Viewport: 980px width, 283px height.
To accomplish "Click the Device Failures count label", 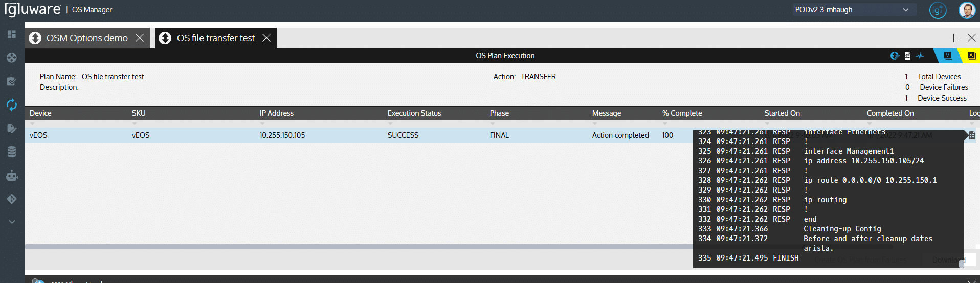I will pos(944,87).
